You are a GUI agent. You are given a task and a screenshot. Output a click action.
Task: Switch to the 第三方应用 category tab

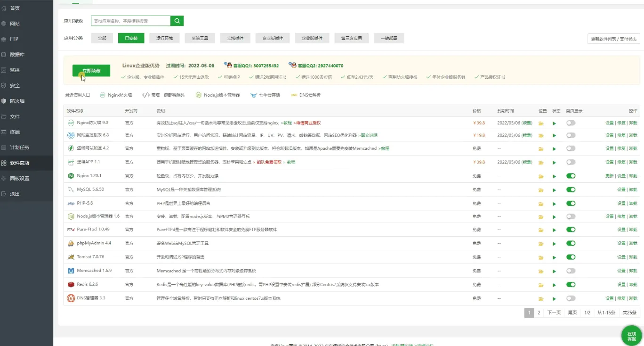click(352, 38)
